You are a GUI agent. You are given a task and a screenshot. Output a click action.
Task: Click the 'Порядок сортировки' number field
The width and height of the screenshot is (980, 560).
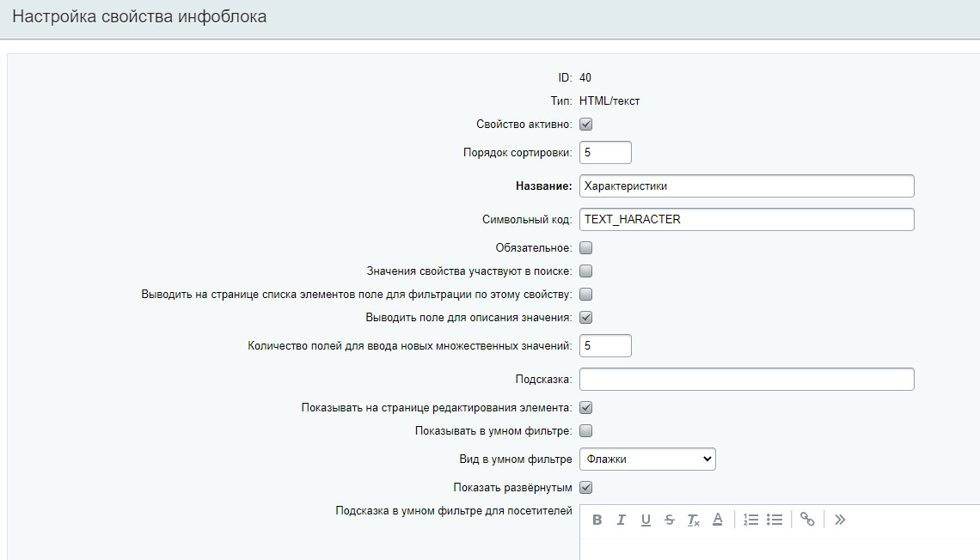(x=605, y=153)
